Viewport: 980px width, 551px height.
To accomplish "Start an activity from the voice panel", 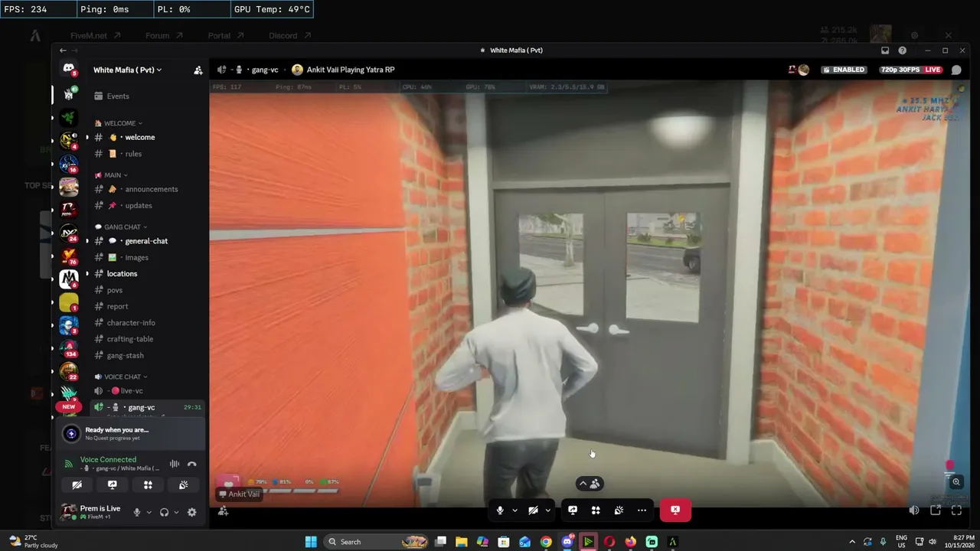I will point(148,485).
